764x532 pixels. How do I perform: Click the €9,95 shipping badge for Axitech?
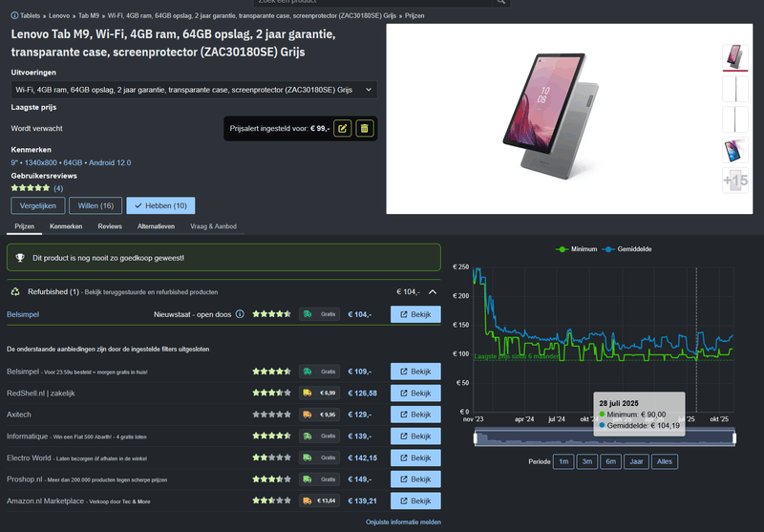(x=319, y=415)
